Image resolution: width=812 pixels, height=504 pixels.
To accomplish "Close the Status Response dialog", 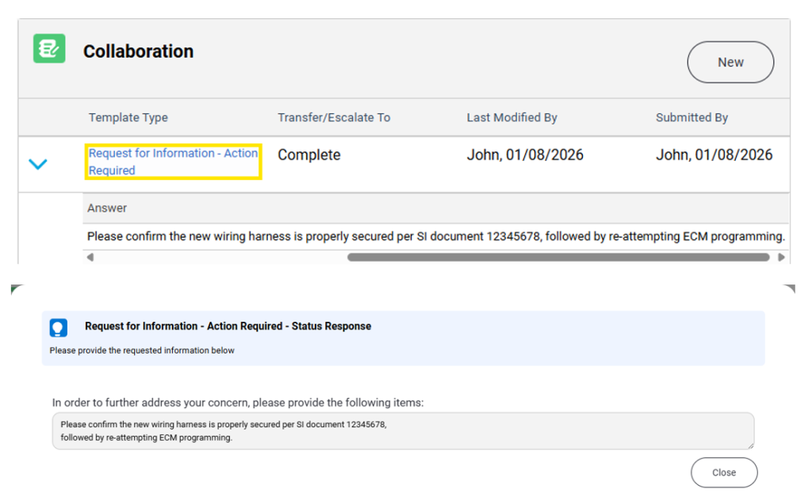I will (723, 472).
